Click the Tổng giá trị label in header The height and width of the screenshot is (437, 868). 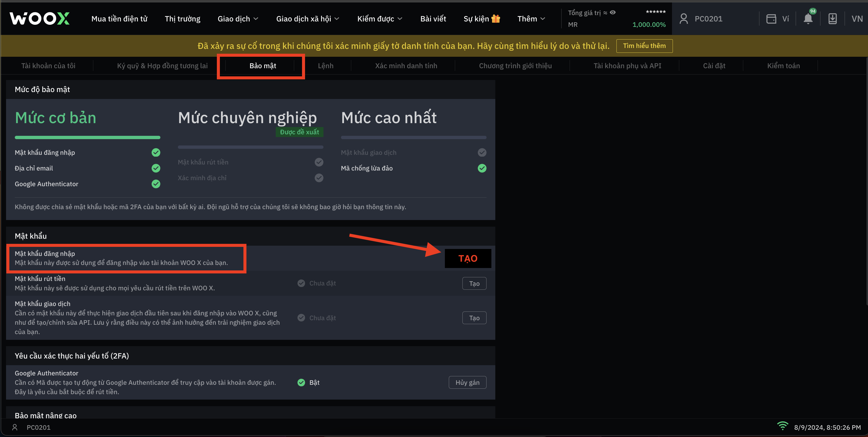tap(584, 12)
